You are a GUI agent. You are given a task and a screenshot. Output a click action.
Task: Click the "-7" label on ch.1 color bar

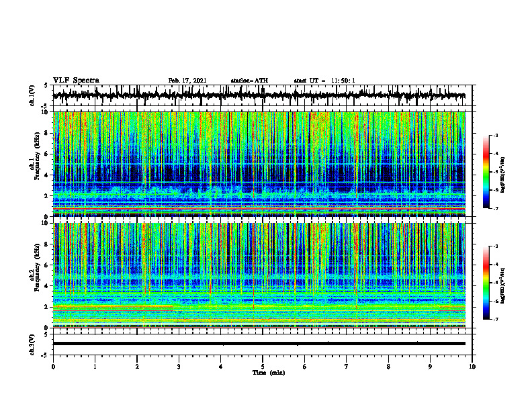(496, 208)
